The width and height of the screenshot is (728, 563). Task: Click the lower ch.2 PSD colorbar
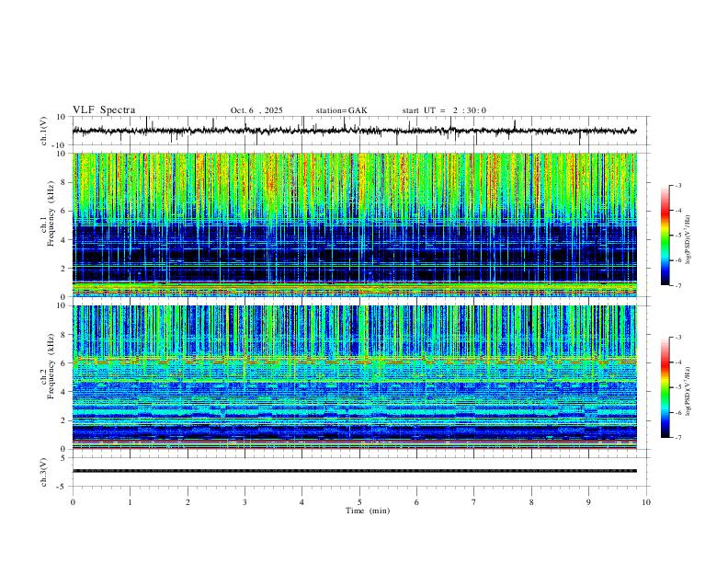[665, 387]
